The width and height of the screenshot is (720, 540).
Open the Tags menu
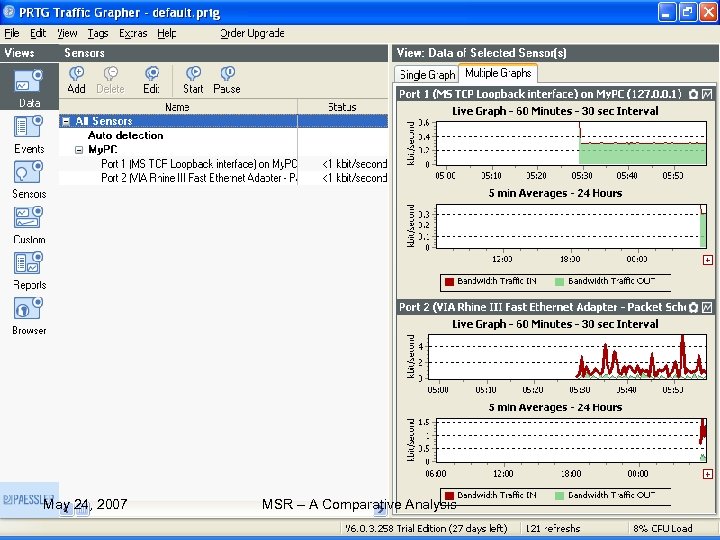pyautogui.click(x=98, y=33)
